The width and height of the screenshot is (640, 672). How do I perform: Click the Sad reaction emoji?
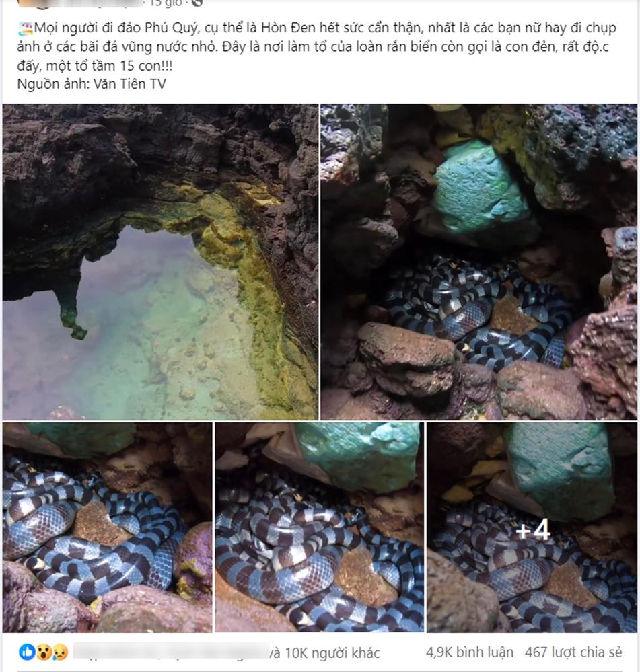coord(60,652)
